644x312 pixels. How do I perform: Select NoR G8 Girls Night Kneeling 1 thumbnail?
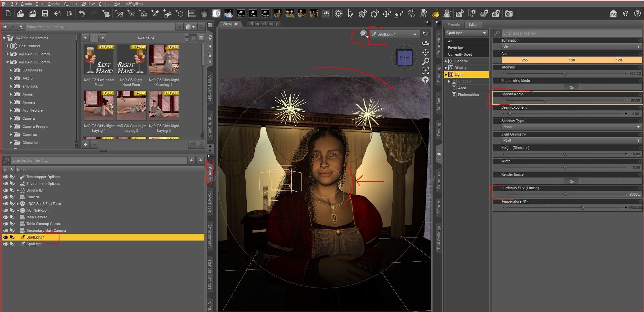coord(164,60)
